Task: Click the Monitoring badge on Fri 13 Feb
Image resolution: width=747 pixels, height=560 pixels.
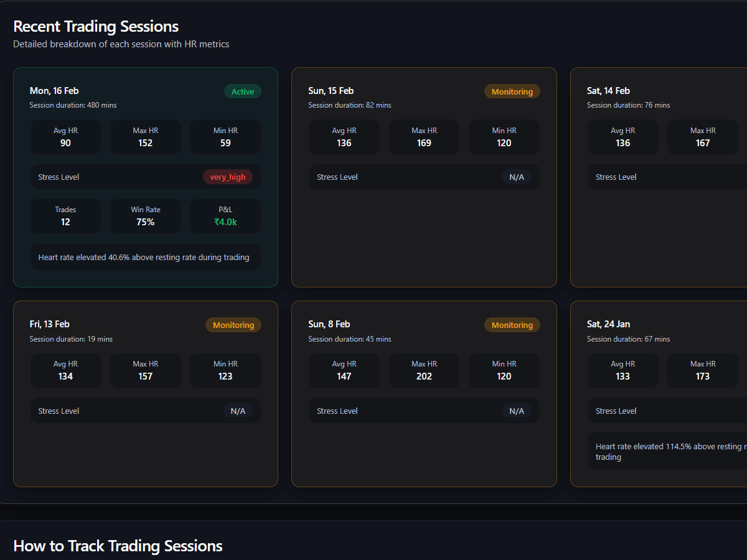Action: (x=233, y=324)
